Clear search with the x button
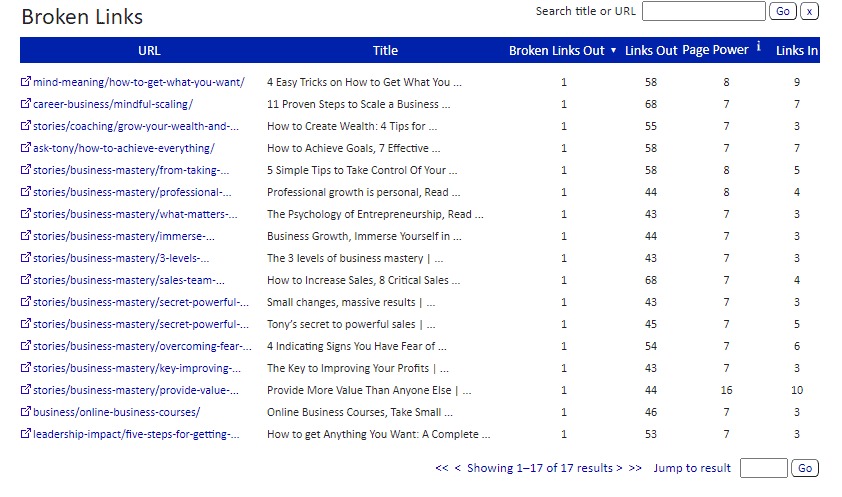842x497 pixels. (809, 11)
